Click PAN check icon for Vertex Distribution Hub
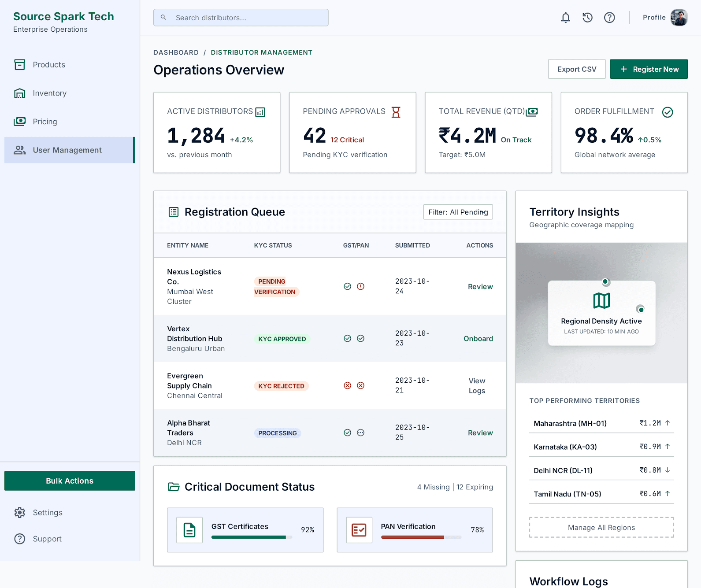The image size is (701, 588). click(360, 338)
